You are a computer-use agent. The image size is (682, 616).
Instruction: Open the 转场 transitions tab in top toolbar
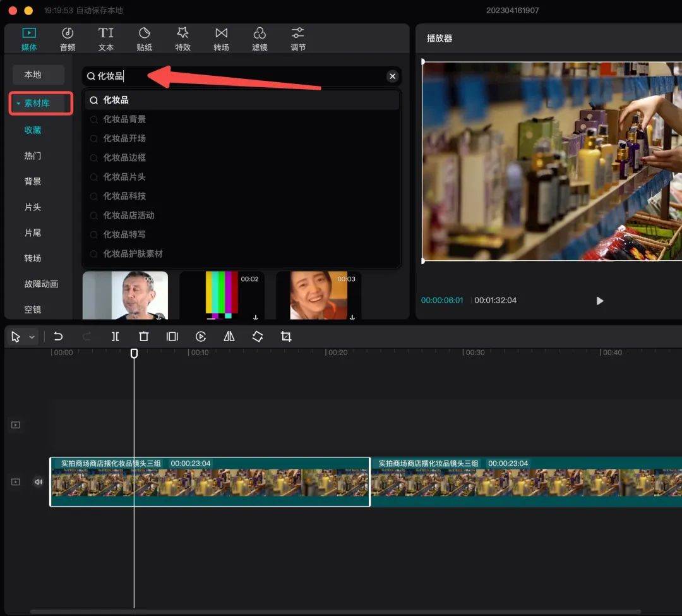tap(222, 39)
